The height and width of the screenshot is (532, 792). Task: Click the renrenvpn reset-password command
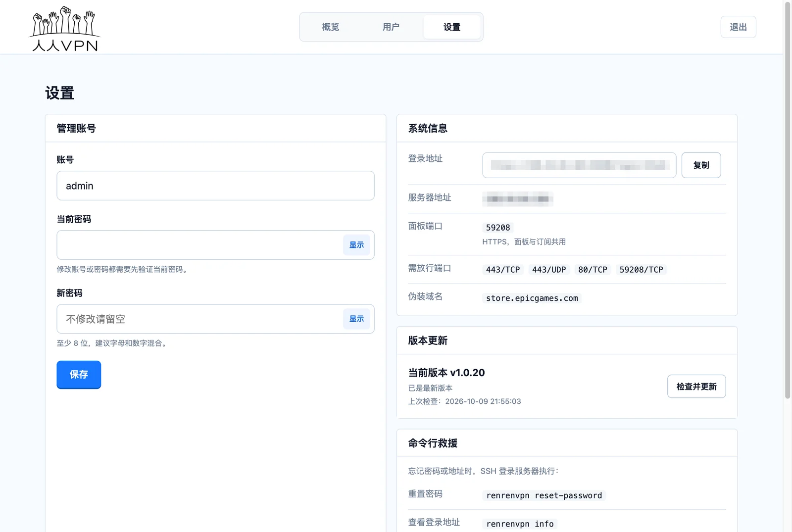point(544,495)
